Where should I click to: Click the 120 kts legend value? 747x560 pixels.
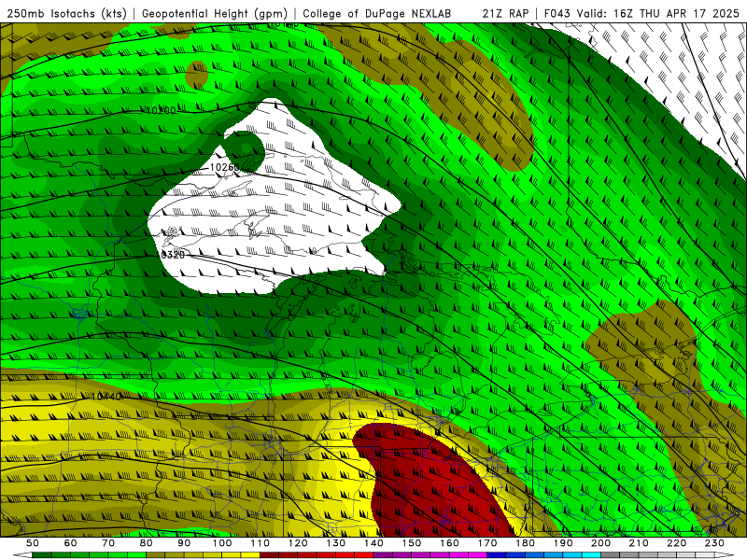298,543
